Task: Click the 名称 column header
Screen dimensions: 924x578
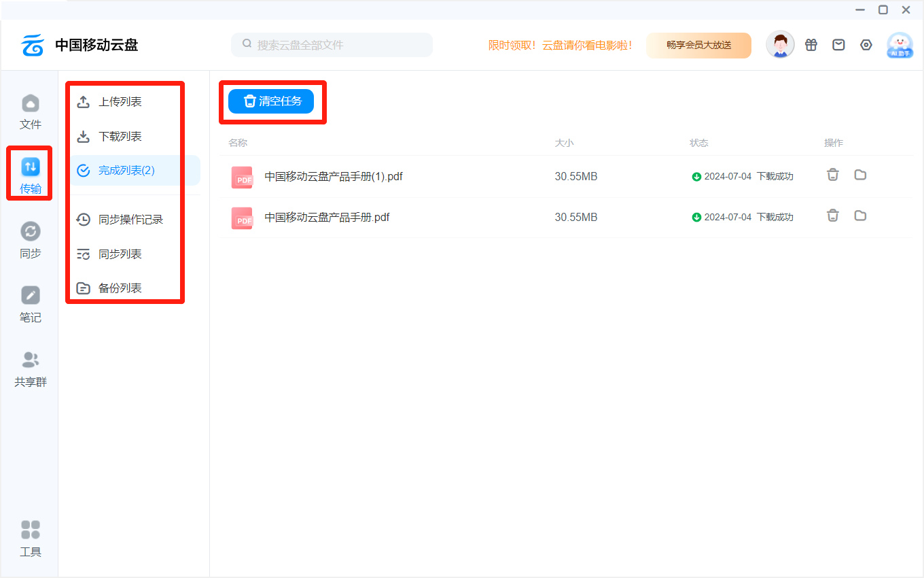Action: tap(238, 143)
